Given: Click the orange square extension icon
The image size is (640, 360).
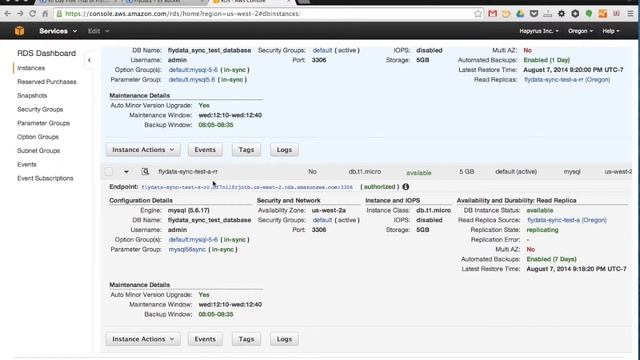Looking at the screenshot, I should tap(602, 14).
